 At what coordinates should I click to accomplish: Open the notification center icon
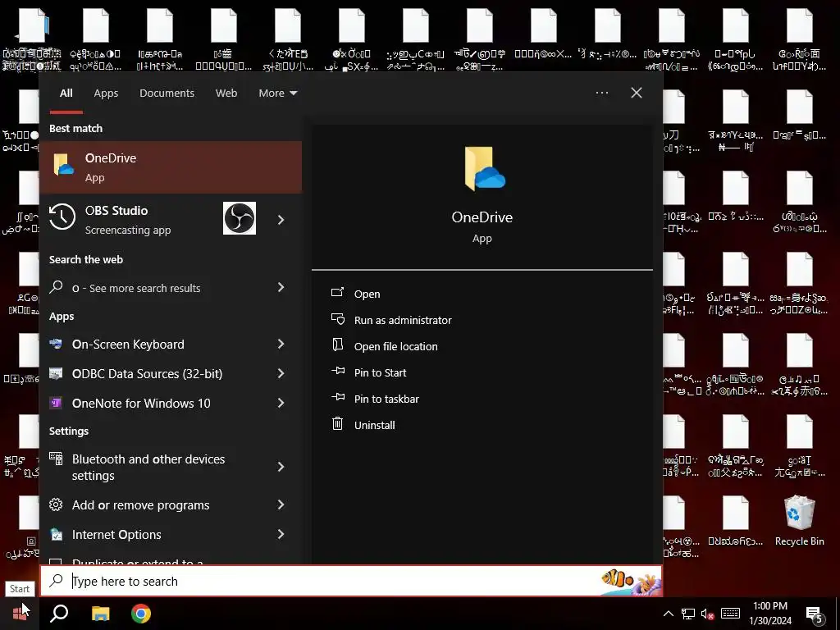[815, 615]
